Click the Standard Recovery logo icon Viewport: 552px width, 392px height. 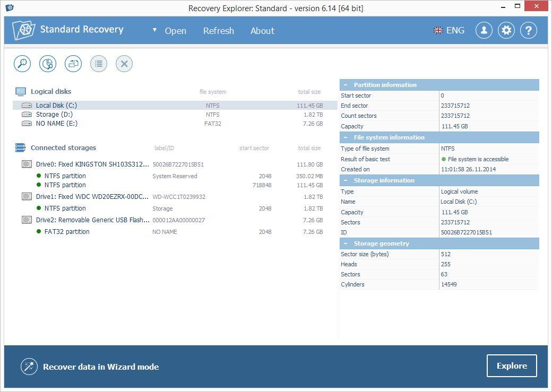[23, 30]
